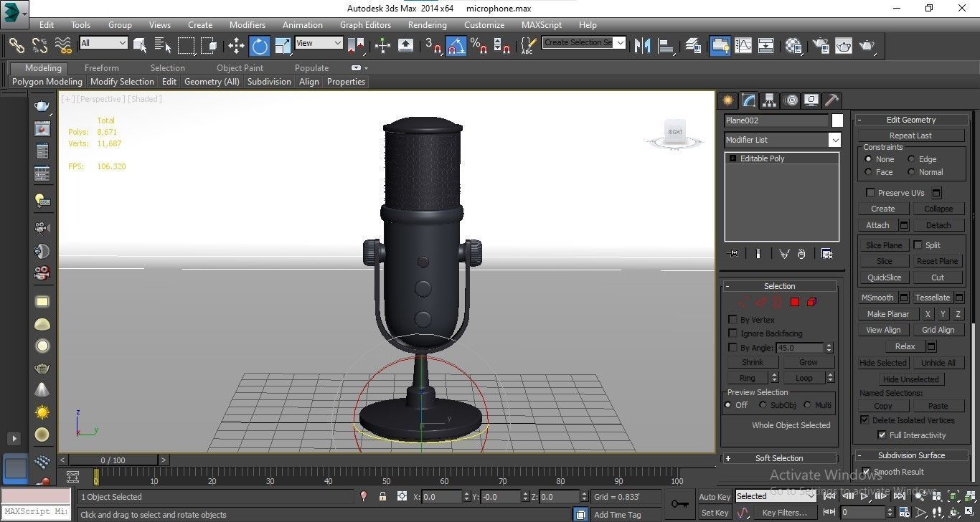980x522 pixels.
Task: Toggle Percent Snap in main toolbar
Action: (x=479, y=46)
